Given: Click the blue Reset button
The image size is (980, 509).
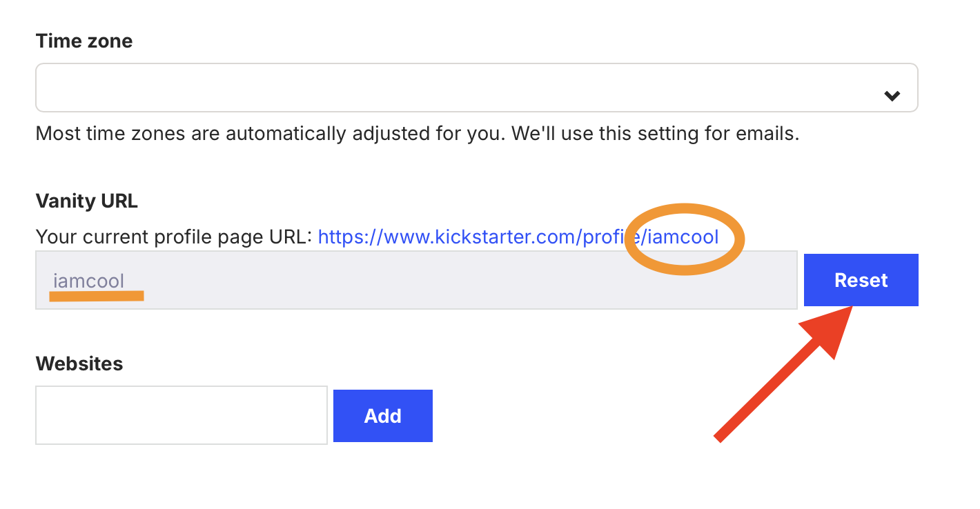Looking at the screenshot, I should click(861, 280).
